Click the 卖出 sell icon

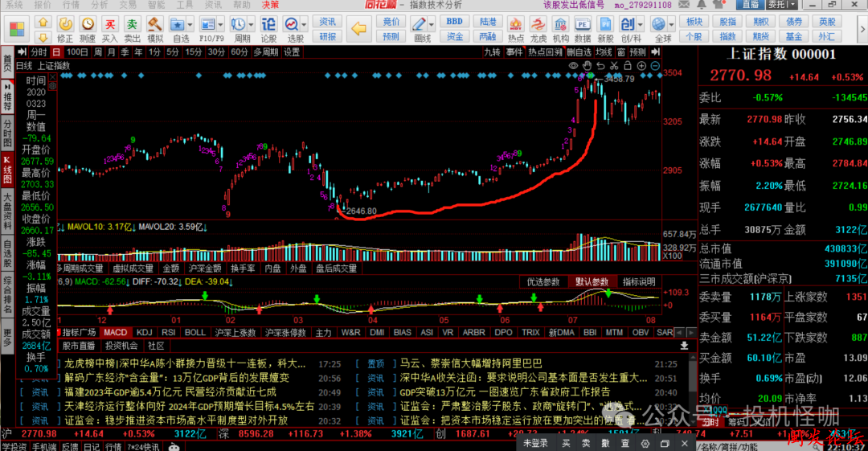133,24
